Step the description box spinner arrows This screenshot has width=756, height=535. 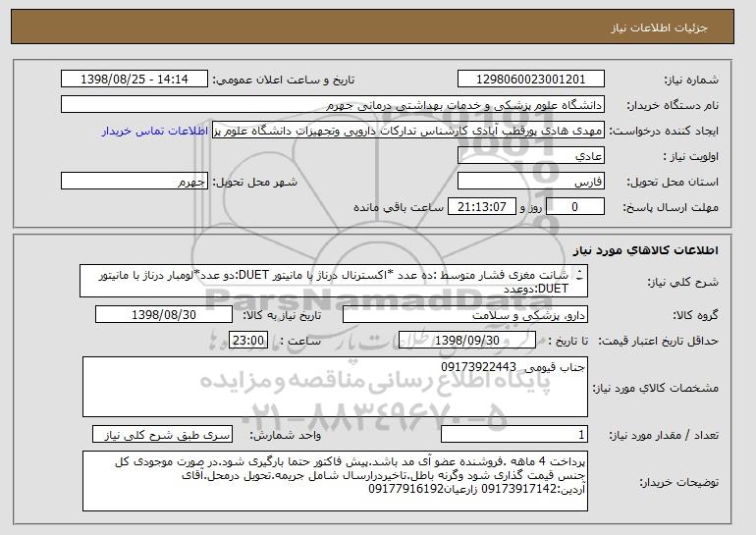pos(579,275)
